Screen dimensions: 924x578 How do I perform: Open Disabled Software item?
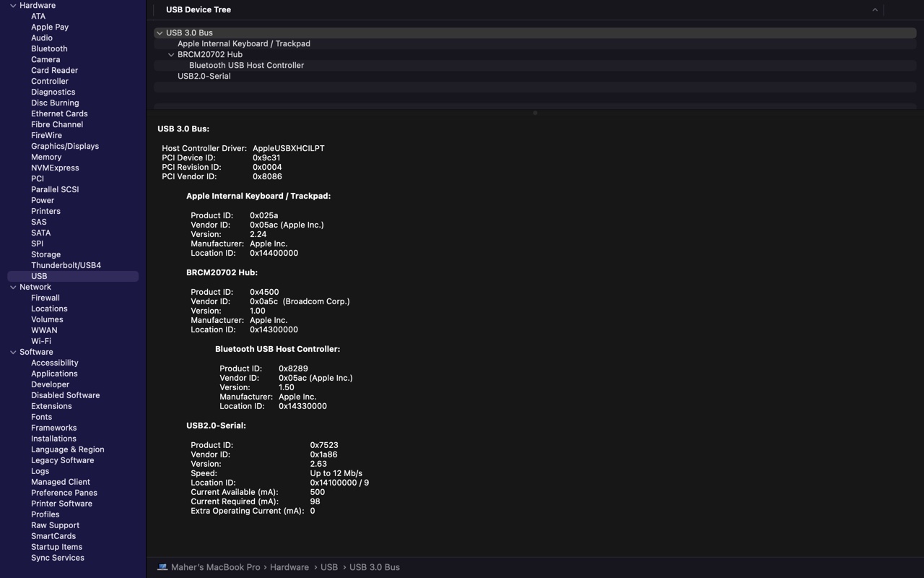pyautogui.click(x=66, y=395)
